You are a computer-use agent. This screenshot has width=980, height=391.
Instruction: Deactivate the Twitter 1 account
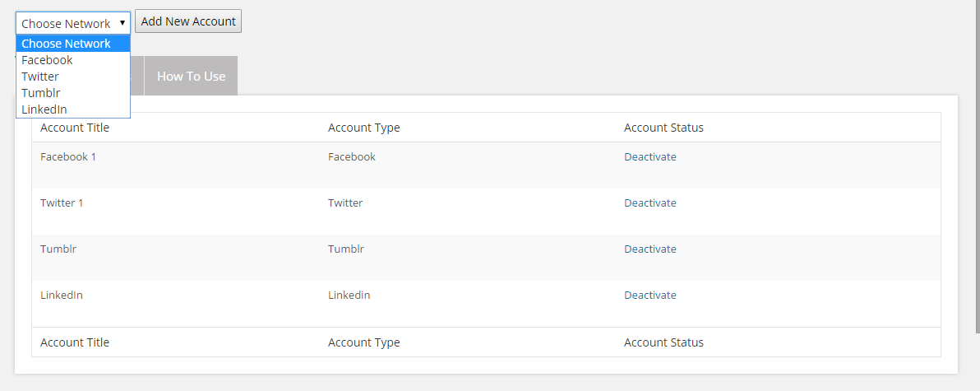(x=649, y=202)
